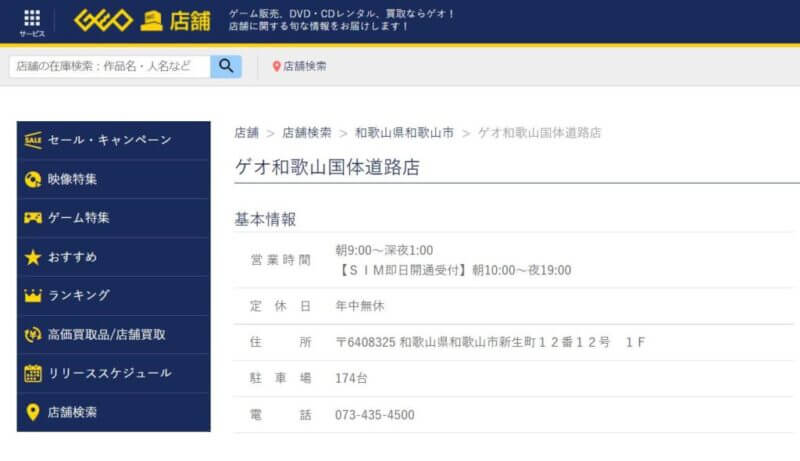
Task: Focus the store stock search field
Action: [x=110, y=66]
